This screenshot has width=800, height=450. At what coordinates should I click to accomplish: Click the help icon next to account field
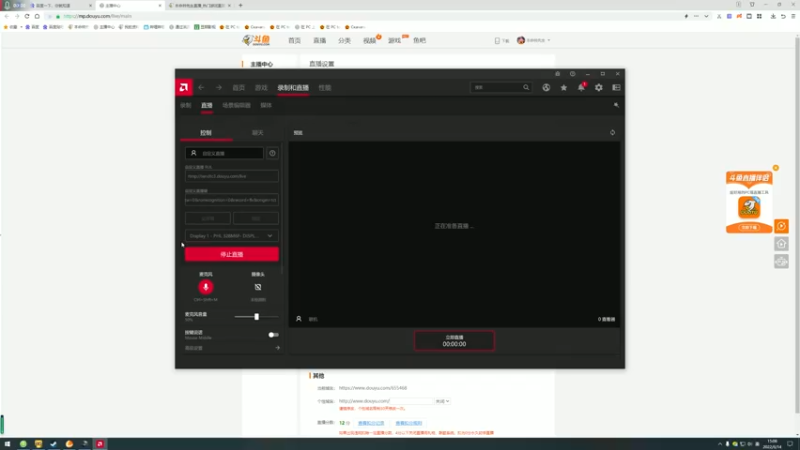pos(272,153)
